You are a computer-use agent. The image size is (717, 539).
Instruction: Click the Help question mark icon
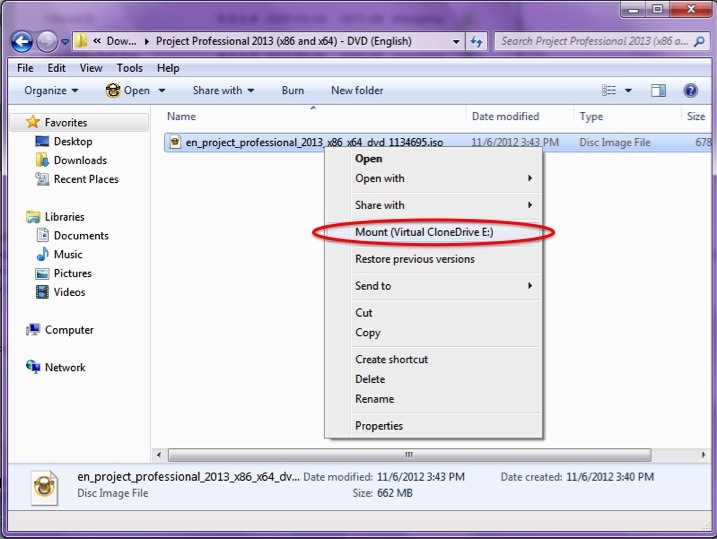tap(690, 90)
